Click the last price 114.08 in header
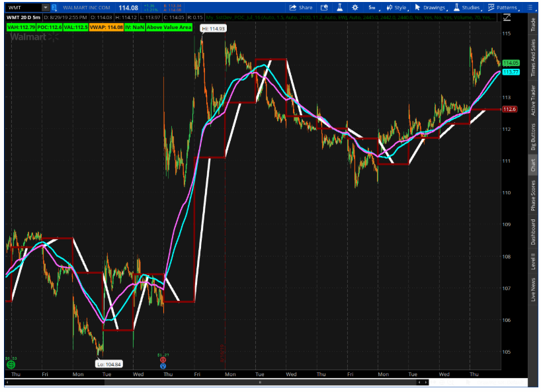541x392 pixels. (128, 7)
